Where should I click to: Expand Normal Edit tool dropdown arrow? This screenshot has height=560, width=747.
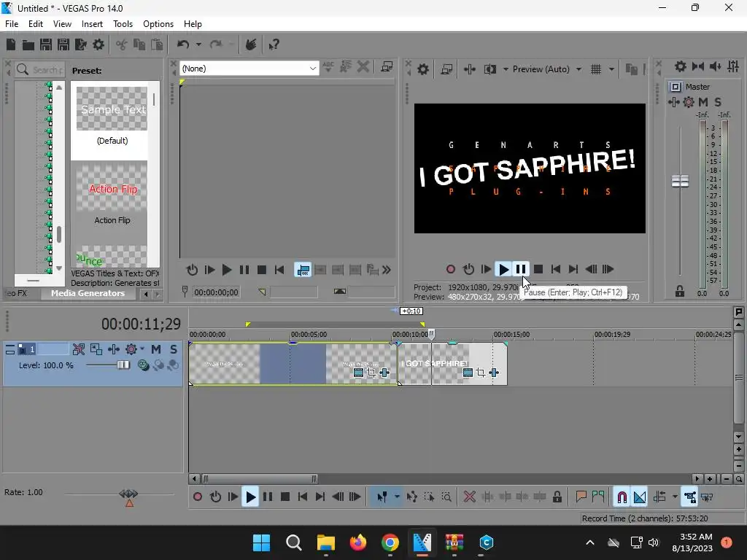click(x=397, y=497)
